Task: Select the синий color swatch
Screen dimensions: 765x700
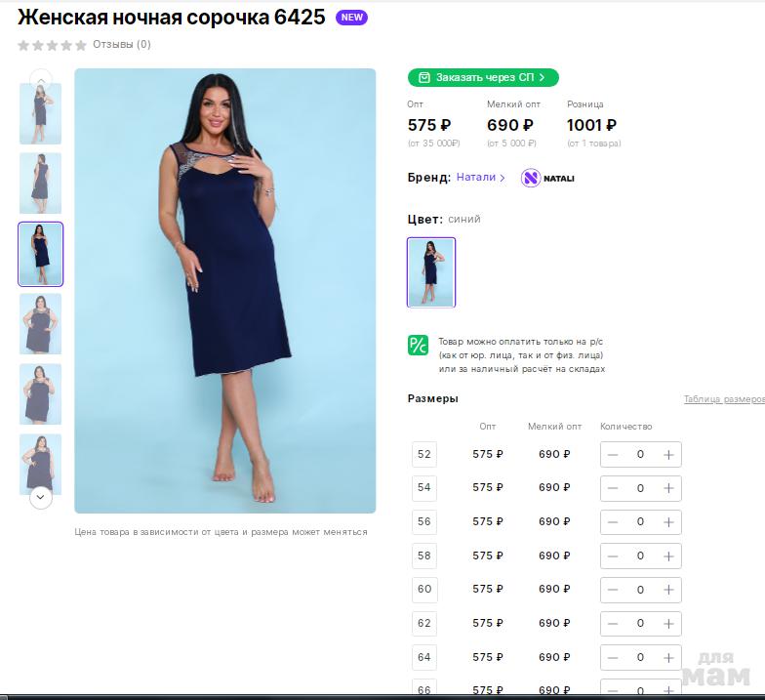Action: click(431, 271)
